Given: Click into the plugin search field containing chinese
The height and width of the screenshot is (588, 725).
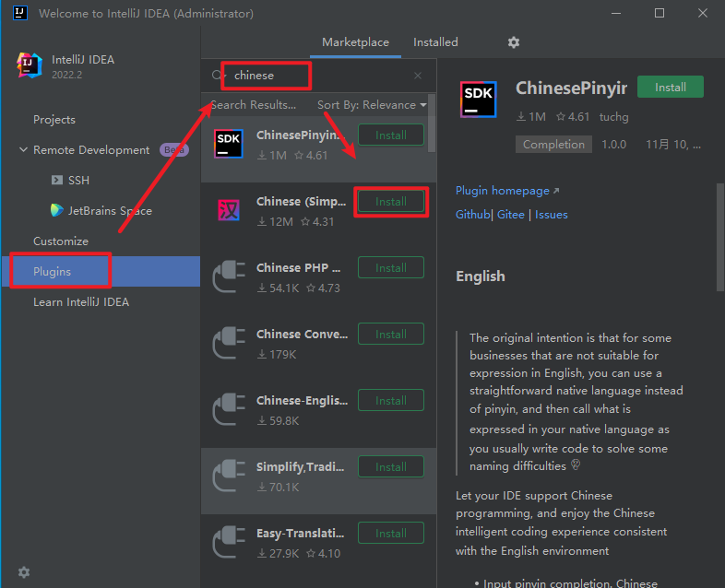Looking at the screenshot, I should coord(319,76).
